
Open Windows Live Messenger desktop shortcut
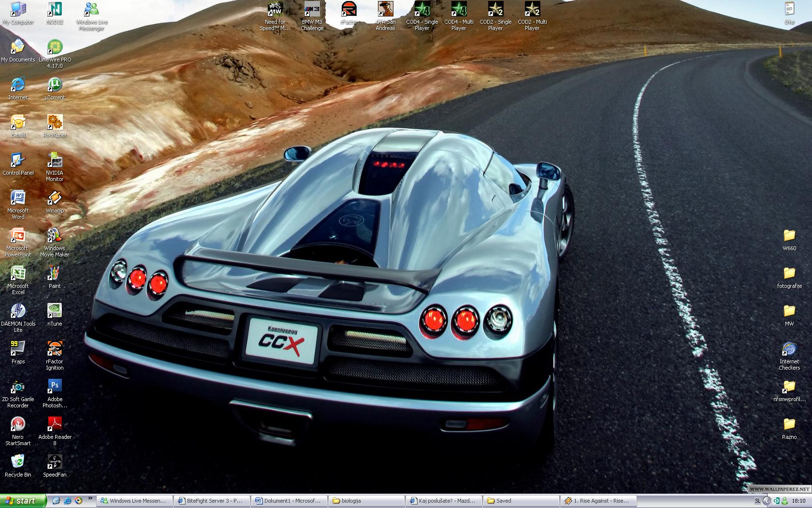91,16
